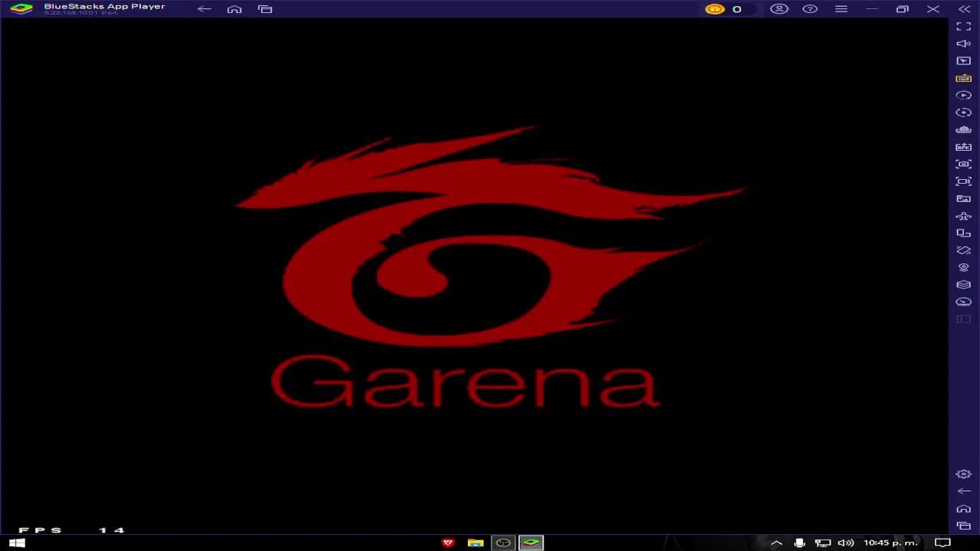Open the Windows notification center

(x=942, y=543)
